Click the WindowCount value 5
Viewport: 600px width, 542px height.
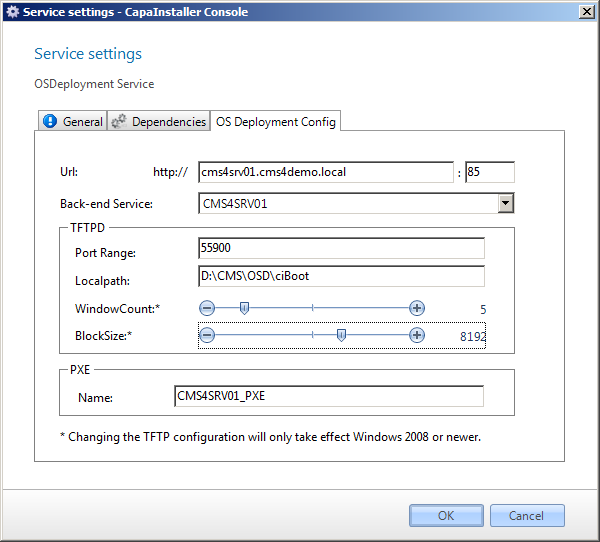[483, 309]
